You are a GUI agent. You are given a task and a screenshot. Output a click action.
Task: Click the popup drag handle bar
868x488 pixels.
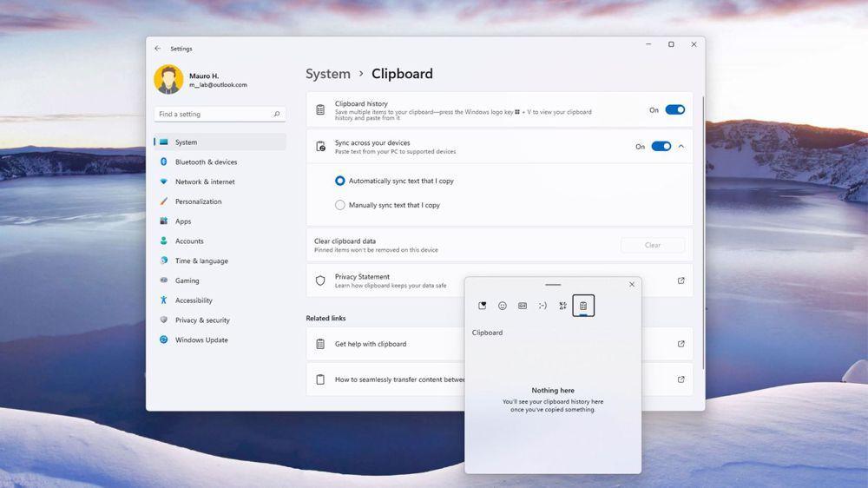click(553, 285)
